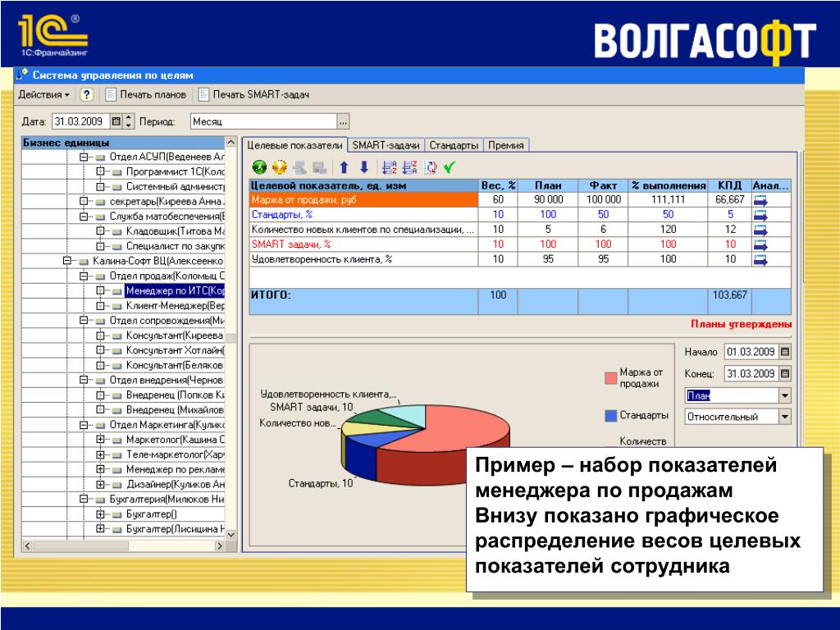
Task: Click the folder icon of Бухгалтерия
Action: pyautogui.click(x=99, y=500)
